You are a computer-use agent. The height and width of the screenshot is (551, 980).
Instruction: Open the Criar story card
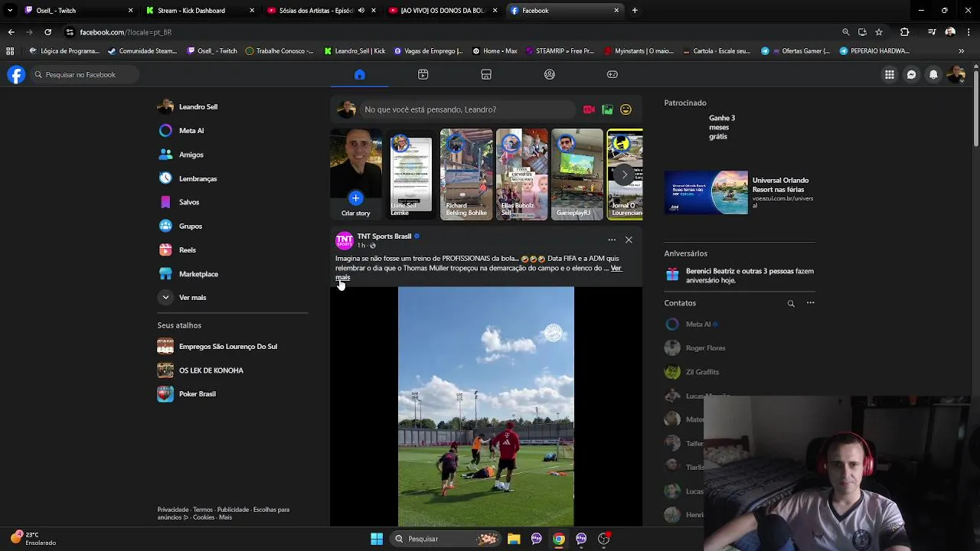point(355,174)
